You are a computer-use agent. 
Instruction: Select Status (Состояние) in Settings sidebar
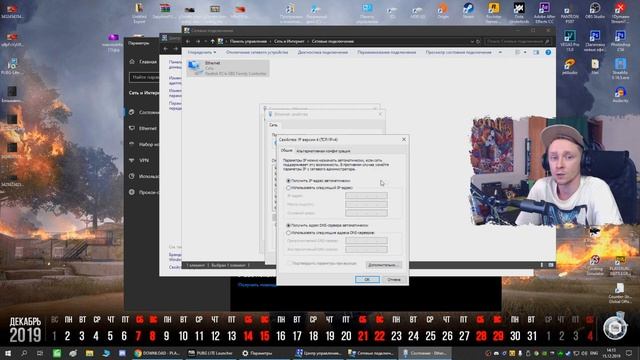coord(143,112)
